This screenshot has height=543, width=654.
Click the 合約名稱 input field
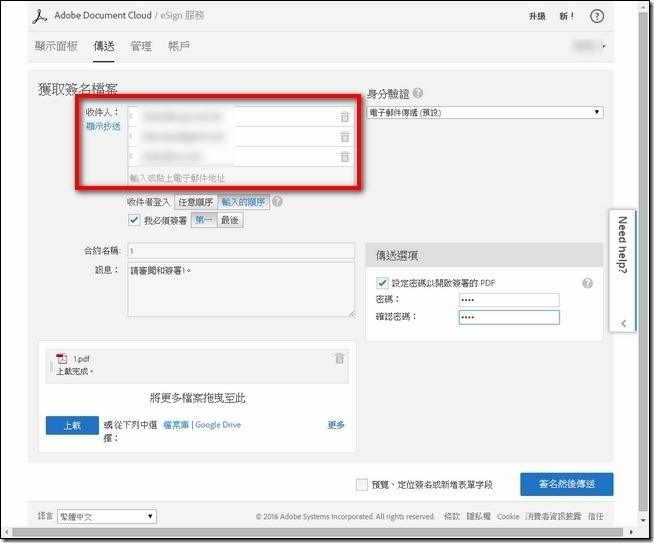[241, 251]
